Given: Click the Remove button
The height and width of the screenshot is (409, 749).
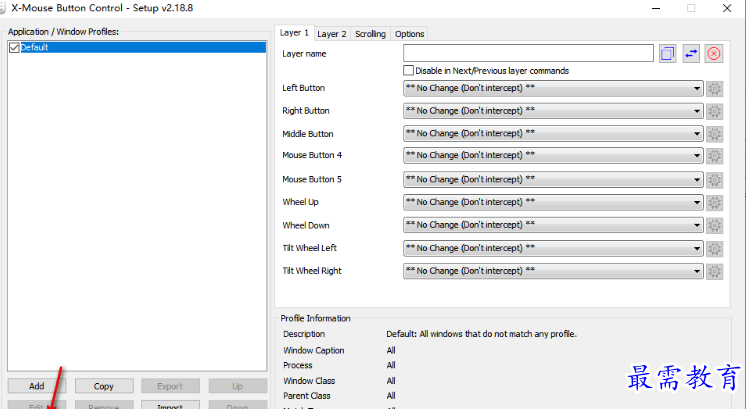Looking at the screenshot, I should (104, 405).
